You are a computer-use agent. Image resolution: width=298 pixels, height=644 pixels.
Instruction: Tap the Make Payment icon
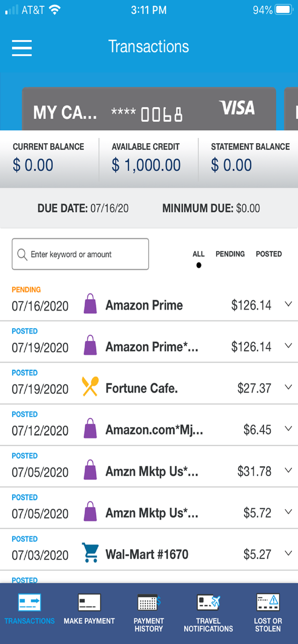coord(89,602)
